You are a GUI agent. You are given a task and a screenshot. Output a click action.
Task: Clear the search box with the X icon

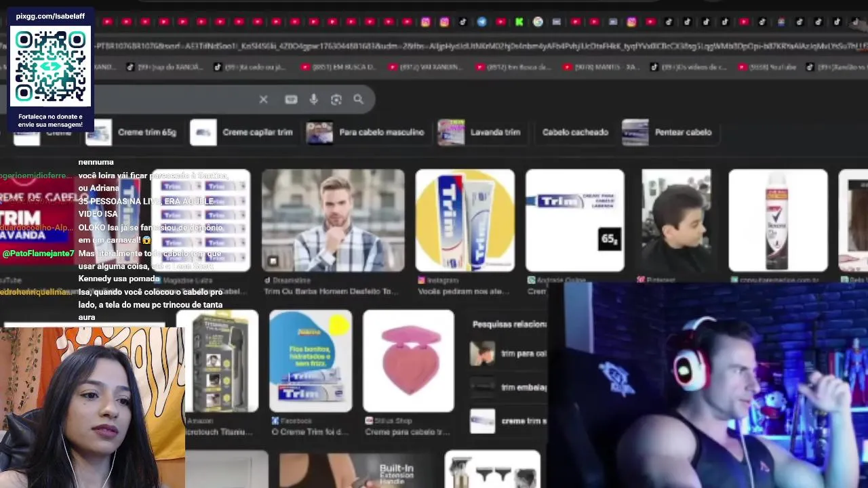(x=263, y=100)
